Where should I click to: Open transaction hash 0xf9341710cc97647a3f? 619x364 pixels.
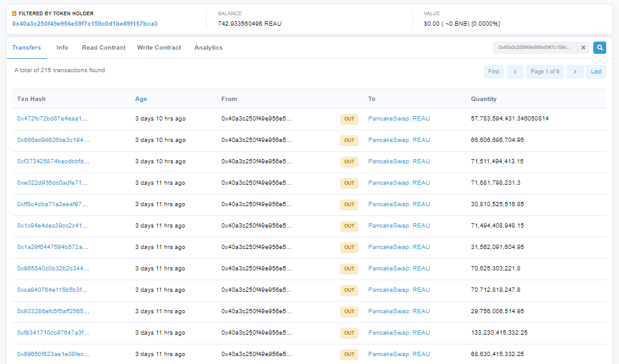(x=53, y=333)
